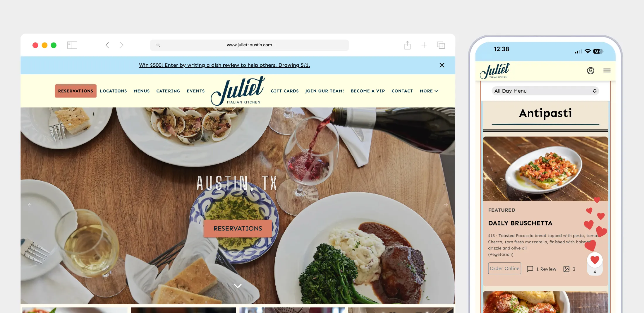The image size is (644, 313).
Task: Click the down chevron on hero image
Action: tap(238, 286)
